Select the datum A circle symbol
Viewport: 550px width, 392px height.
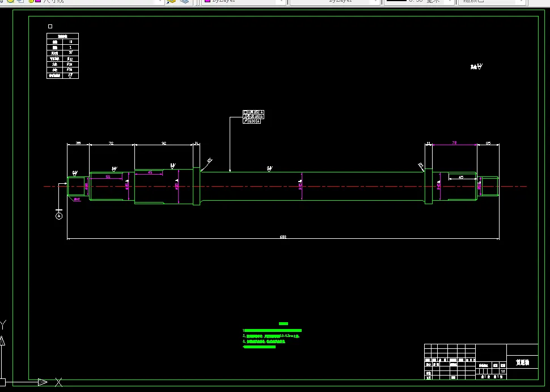(59, 216)
